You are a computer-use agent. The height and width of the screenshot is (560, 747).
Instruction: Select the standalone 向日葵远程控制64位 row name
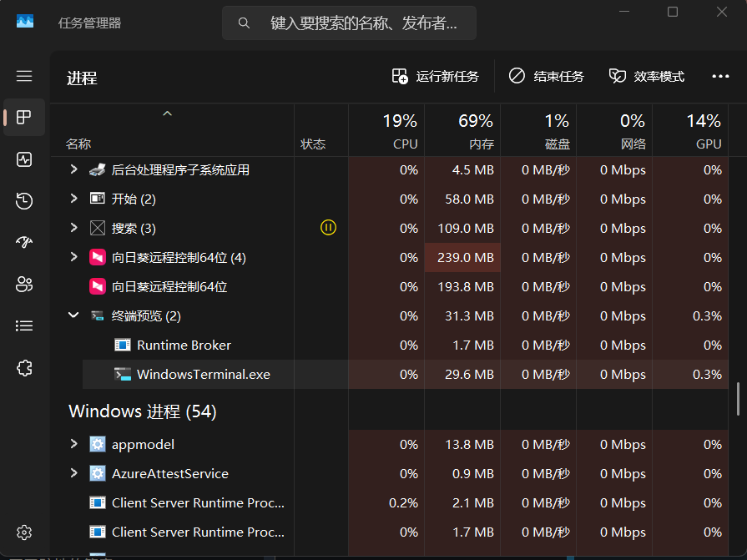(169, 286)
